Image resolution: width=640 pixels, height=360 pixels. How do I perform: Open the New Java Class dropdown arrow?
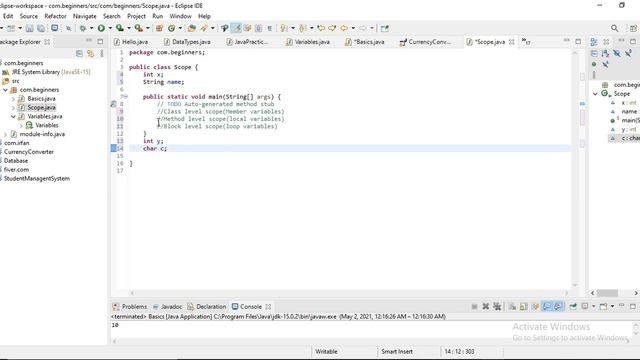pyautogui.click(x=180, y=28)
